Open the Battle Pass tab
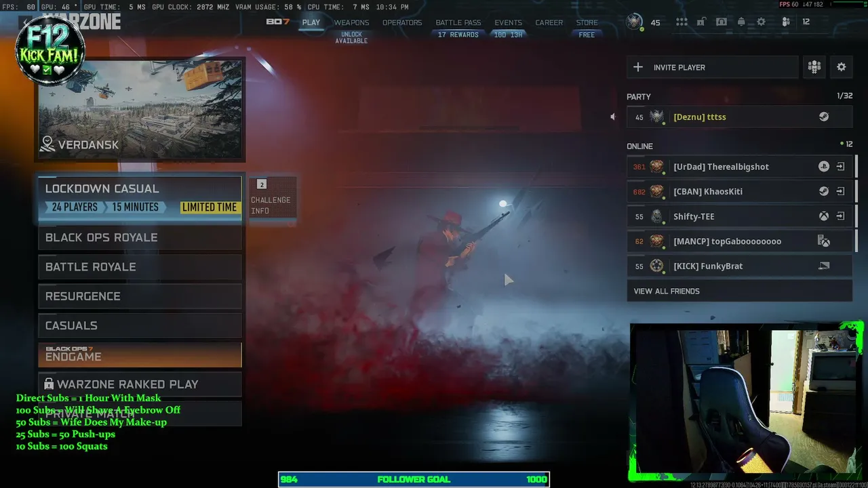 458,22
